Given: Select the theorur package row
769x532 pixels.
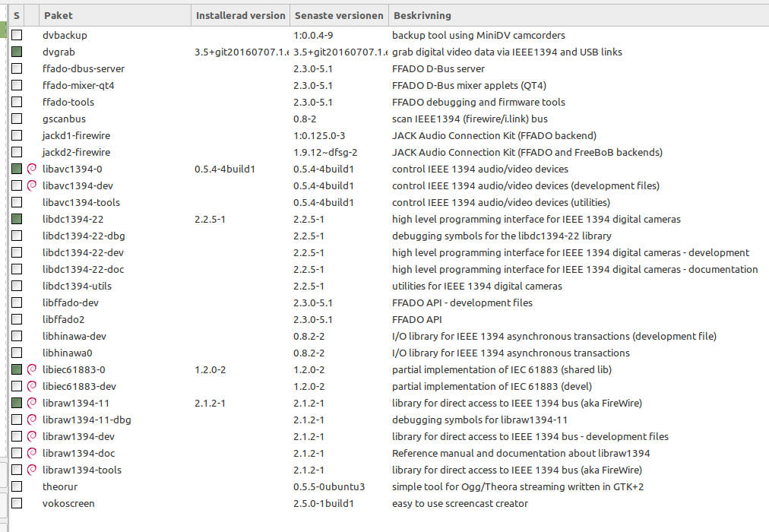Looking at the screenshot, I should [x=60, y=486].
